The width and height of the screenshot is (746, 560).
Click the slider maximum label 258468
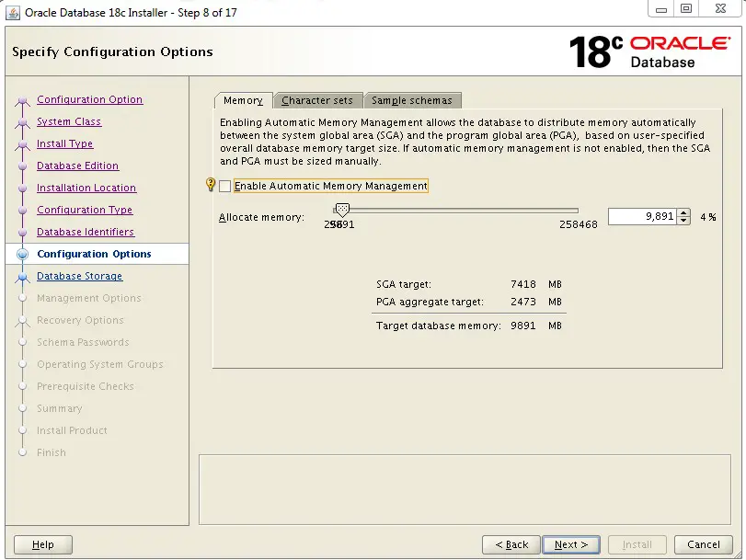tap(578, 224)
